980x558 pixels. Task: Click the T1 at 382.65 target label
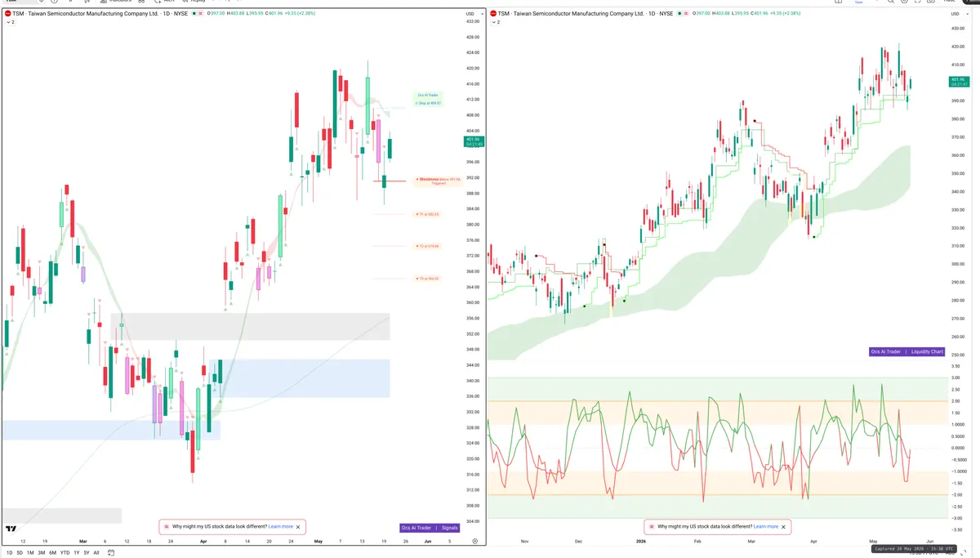coord(429,214)
